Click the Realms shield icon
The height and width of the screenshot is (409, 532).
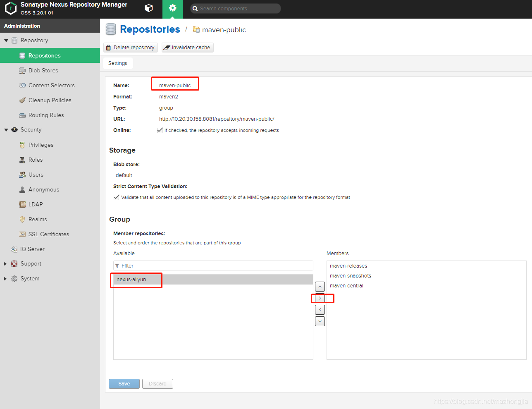pyautogui.click(x=22, y=219)
